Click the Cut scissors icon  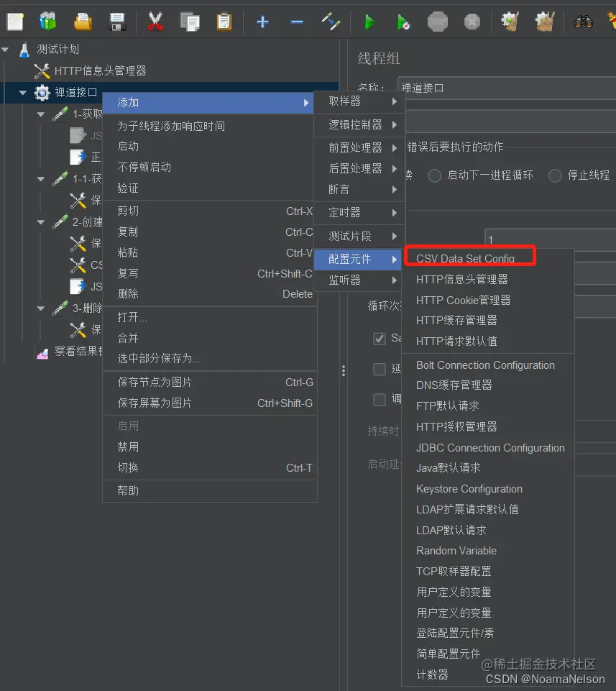(155, 22)
